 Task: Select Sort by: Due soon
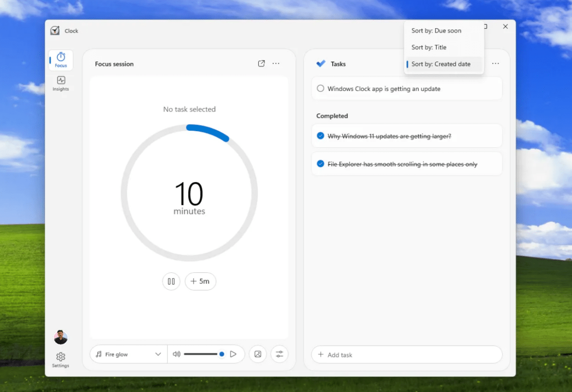click(x=444, y=31)
